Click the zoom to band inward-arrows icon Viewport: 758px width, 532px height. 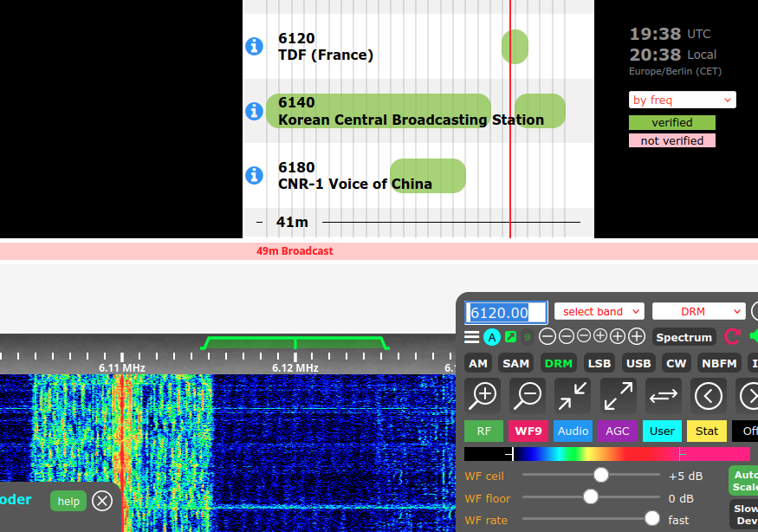pyautogui.click(x=573, y=396)
